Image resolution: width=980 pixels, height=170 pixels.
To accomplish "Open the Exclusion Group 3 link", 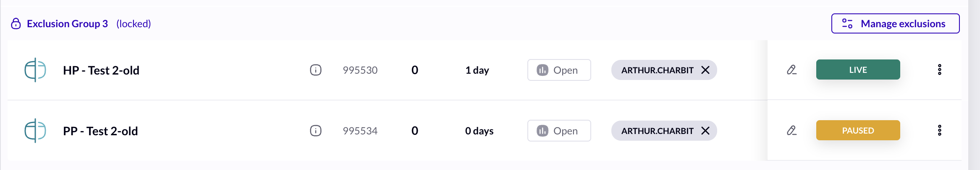I will pos(67,24).
